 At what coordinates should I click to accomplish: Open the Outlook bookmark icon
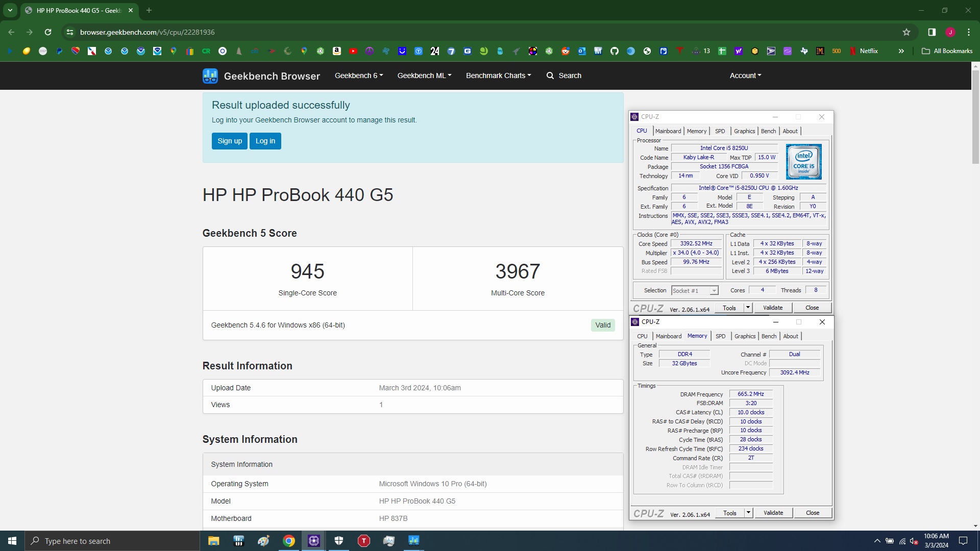point(582,51)
